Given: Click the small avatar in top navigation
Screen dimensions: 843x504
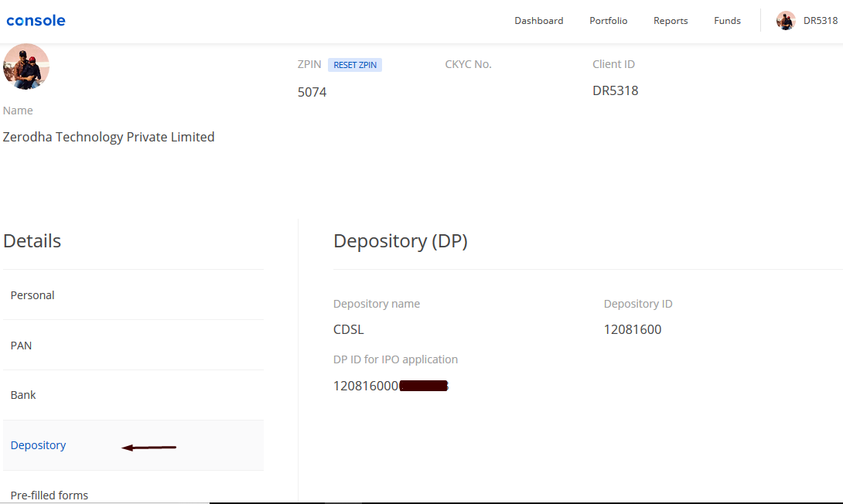Looking at the screenshot, I should [786, 20].
